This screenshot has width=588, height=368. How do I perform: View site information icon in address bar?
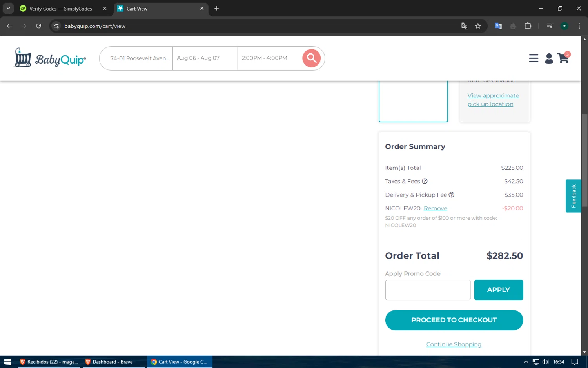click(56, 26)
